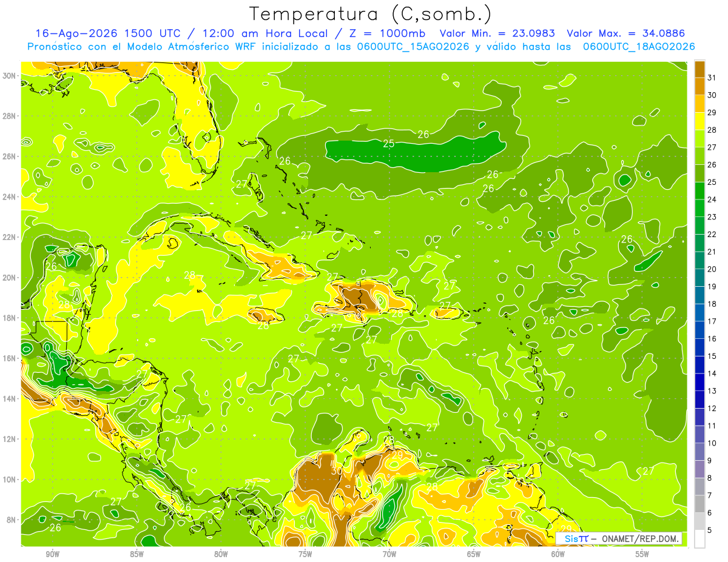The width and height of the screenshot is (728, 562).
Task: Click the legend scale number 23
Action: click(x=712, y=216)
